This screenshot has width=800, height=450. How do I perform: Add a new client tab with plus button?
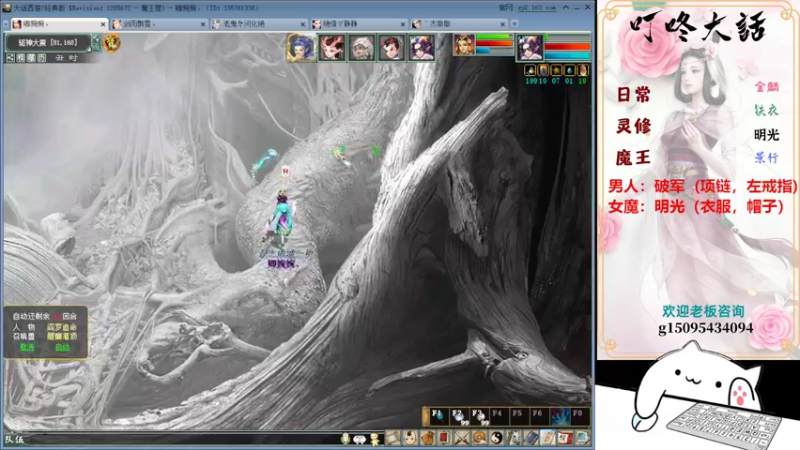coord(514,23)
